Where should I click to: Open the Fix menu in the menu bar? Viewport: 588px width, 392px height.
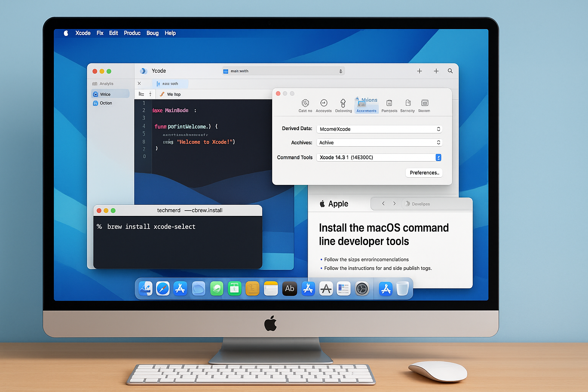coord(100,33)
